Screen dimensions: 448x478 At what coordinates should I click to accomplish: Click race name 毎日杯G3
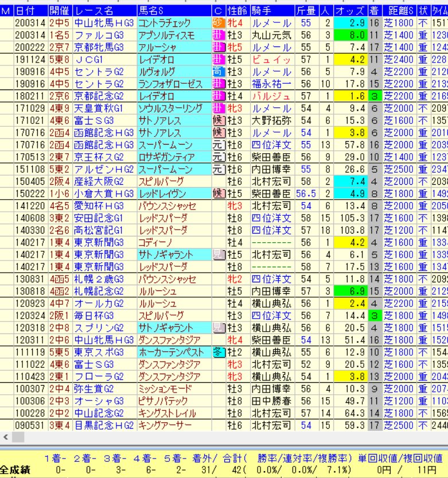pyautogui.click(x=94, y=316)
